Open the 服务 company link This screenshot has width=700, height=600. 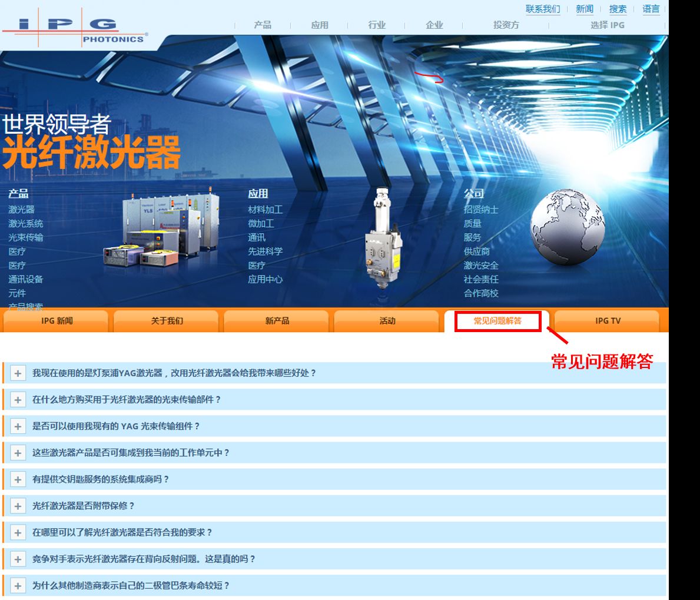(472, 237)
